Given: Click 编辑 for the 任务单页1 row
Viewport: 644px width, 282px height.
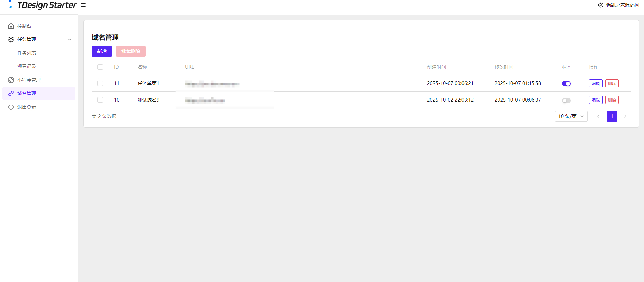Looking at the screenshot, I should pyautogui.click(x=595, y=83).
